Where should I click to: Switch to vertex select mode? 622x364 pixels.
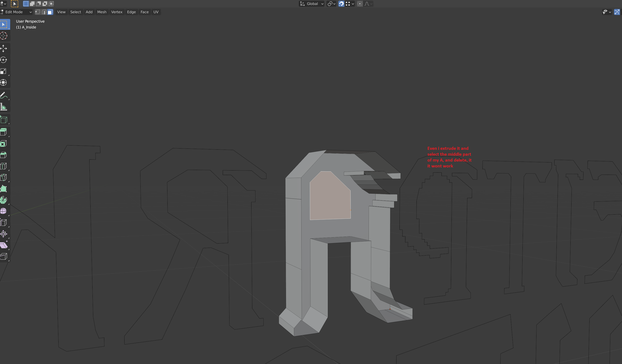[x=38, y=12]
